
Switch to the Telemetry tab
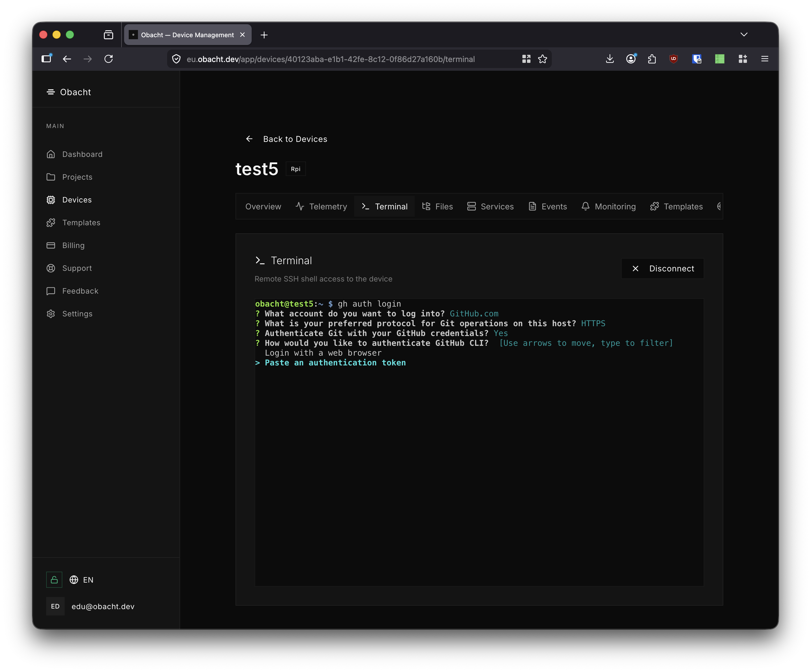coord(321,207)
